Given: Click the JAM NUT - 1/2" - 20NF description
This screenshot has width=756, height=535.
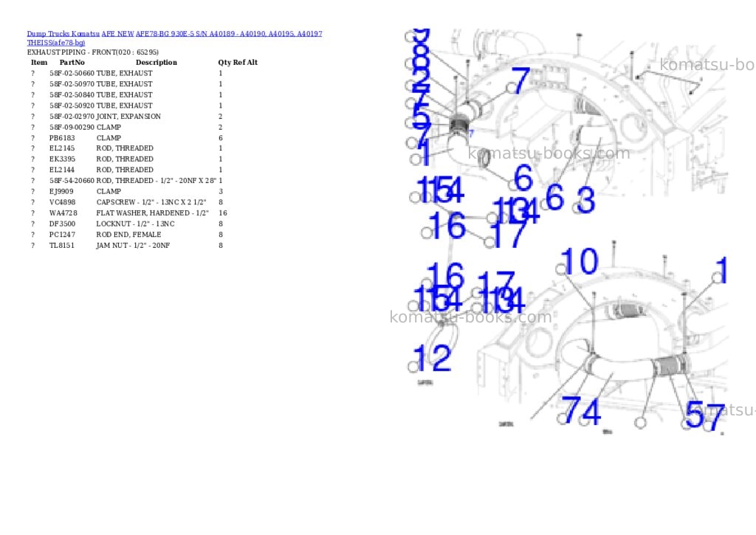Looking at the screenshot, I should pos(133,245).
